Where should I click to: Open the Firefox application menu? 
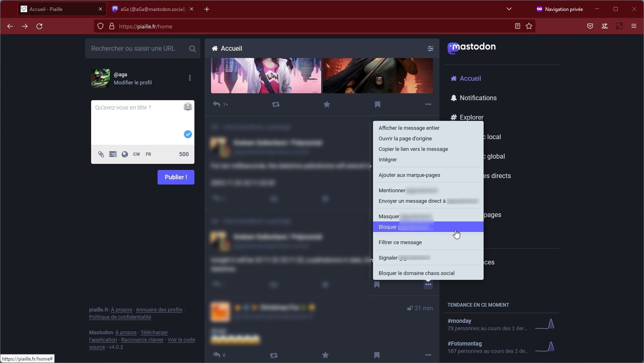pyautogui.click(x=634, y=26)
